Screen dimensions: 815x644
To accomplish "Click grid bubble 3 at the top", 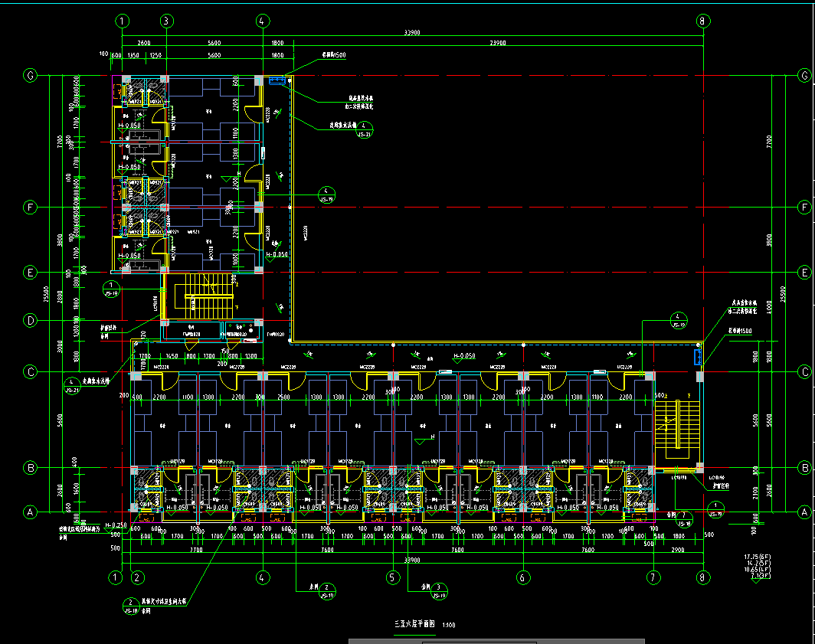I will click(x=165, y=21).
